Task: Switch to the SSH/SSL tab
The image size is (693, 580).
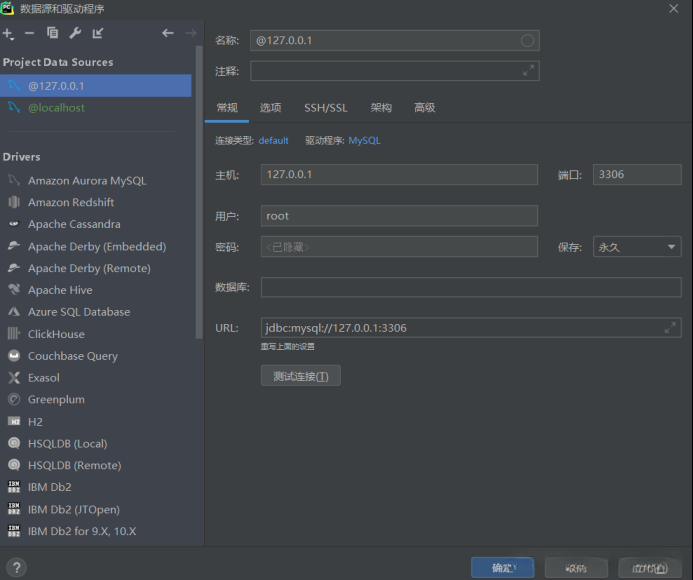Action: tap(326, 108)
